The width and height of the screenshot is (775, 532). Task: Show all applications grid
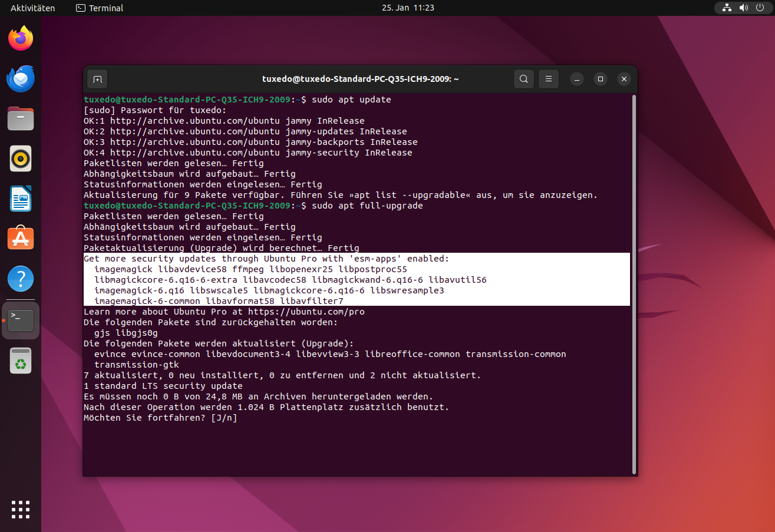tap(21, 510)
